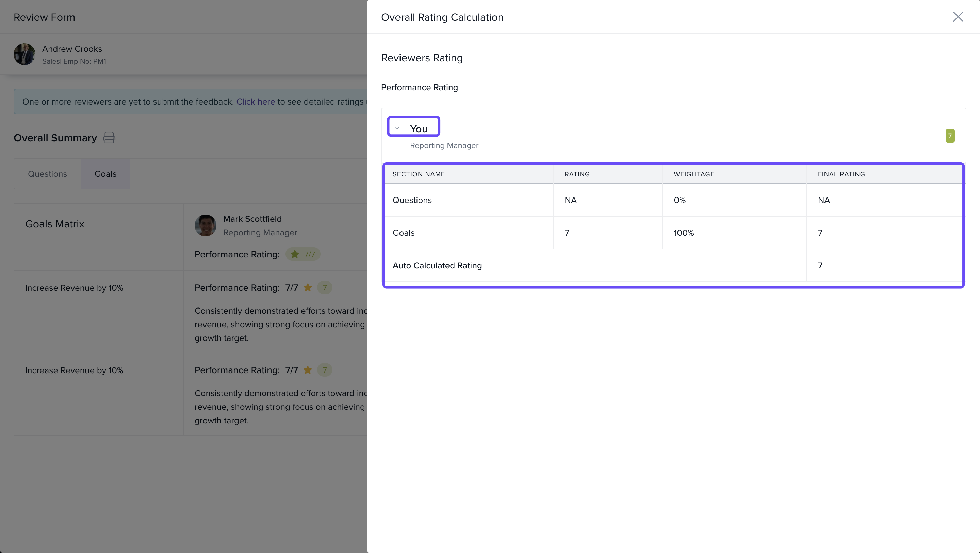Click the first goal's gold star icon
980x553 pixels.
(x=308, y=288)
